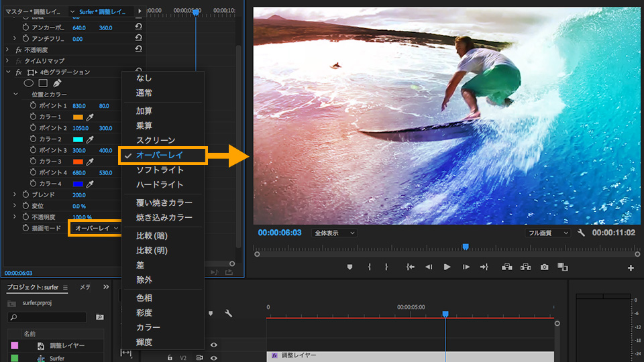
Task: Mark out point in program monitor
Action: tap(386, 267)
